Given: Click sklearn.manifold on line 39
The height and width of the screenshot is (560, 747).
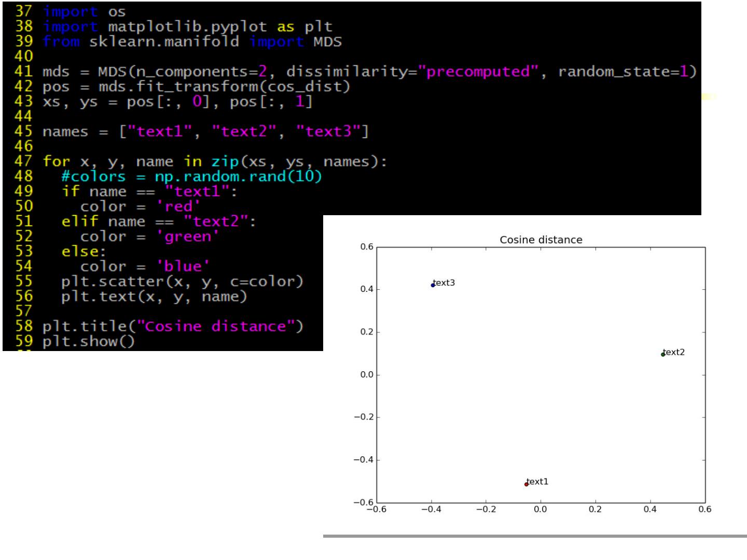Looking at the screenshot, I should pos(164,41).
